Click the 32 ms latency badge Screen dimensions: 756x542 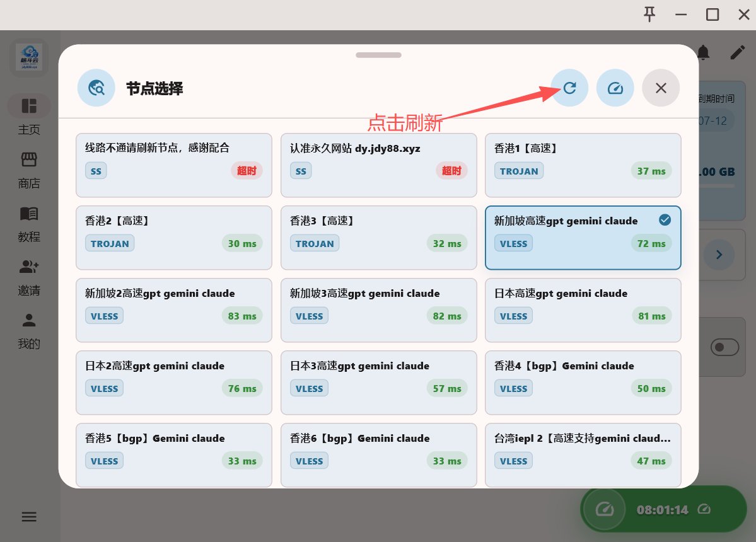tap(447, 243)
